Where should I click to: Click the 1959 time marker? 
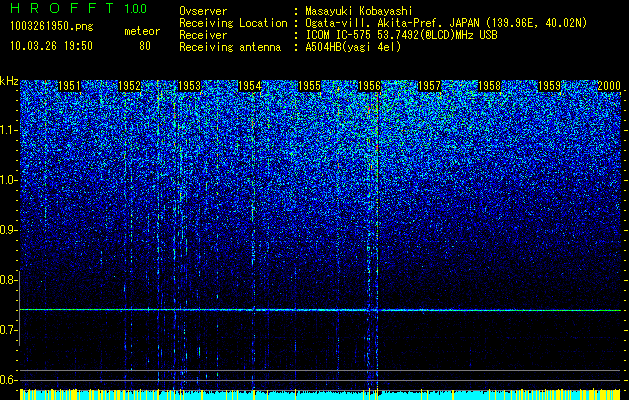click(x=549, y=86)
